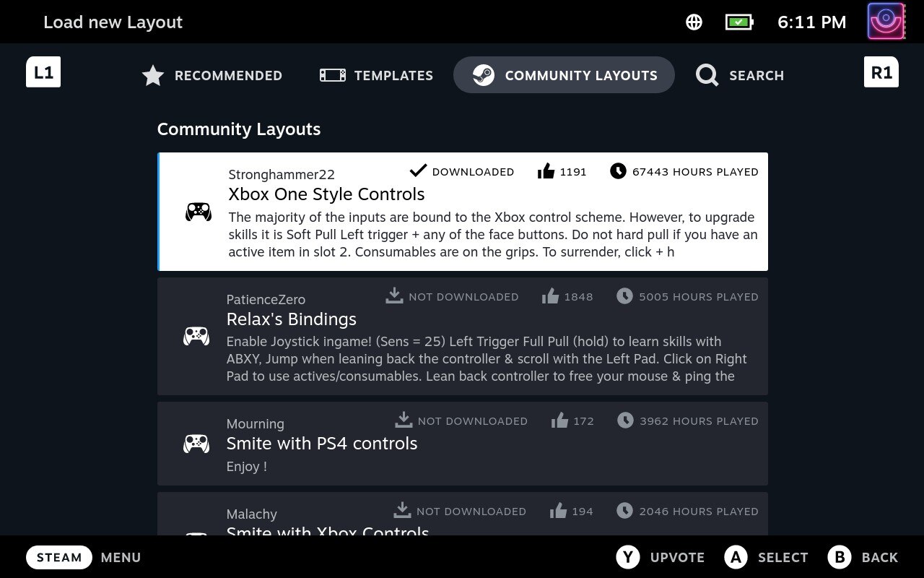The height and width of the screenshot is (578, 924).
Task: Click the thumbs-up icon next to 1848
Action: coord(551,296)
